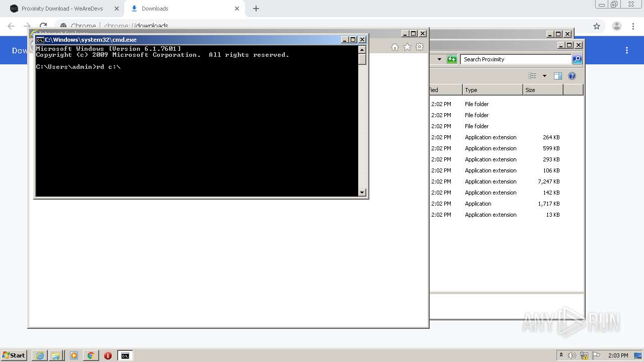Close the Downloads tab
Image resolution: width=644 pixels, height=362 pixels.
click(x=237, y=9)
